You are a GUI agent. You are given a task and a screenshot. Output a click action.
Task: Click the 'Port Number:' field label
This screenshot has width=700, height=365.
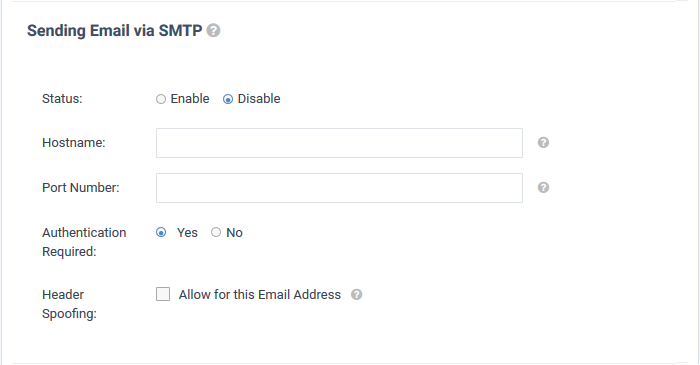[81, 187]
